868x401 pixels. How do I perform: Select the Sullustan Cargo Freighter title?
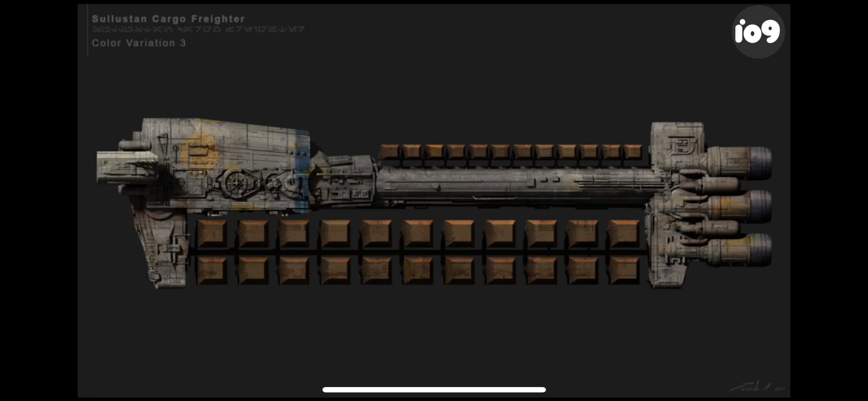(168, 19)
